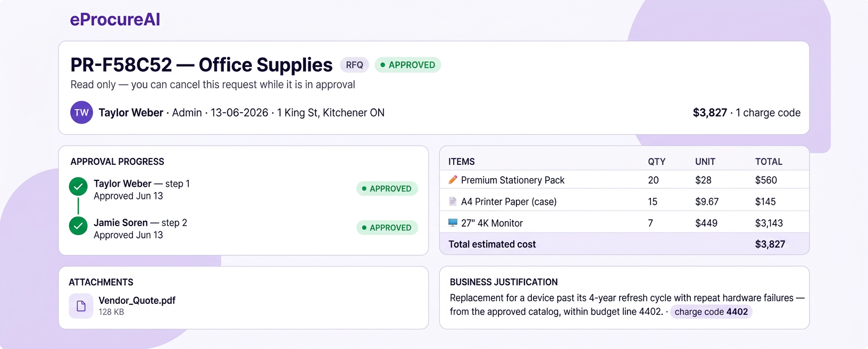Click the $449 unit price cell
Screen dimensions: 868x349
(x=706, y=223)
